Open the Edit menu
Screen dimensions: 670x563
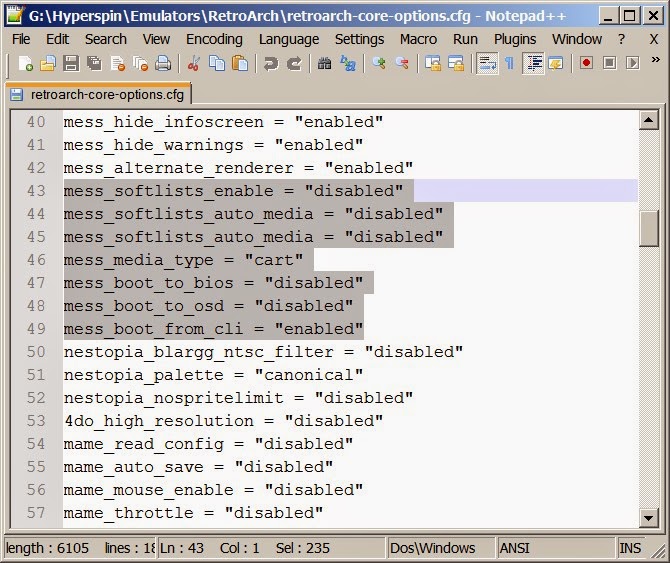point(57,39)
